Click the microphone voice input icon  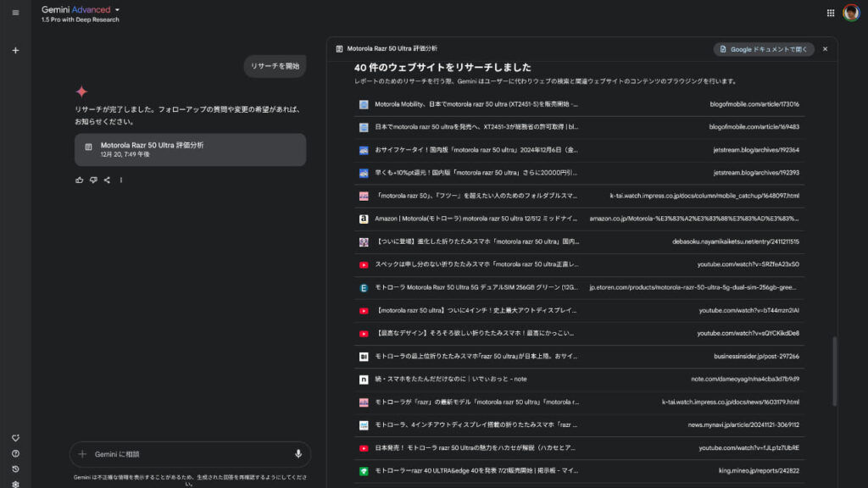pos(298,454)
